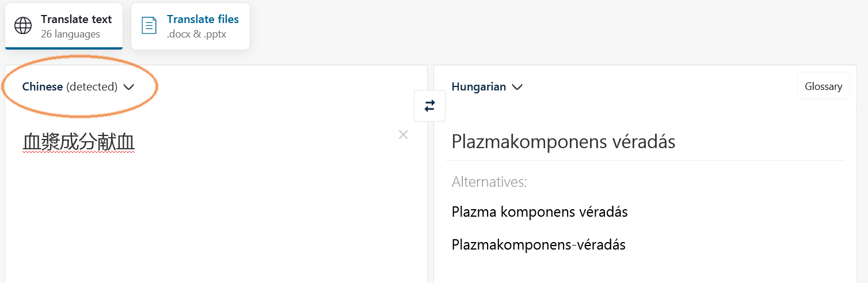Viewport: 868px width, 283px height.
Task: Click the globe icon on Translate text
Action: 23,26
